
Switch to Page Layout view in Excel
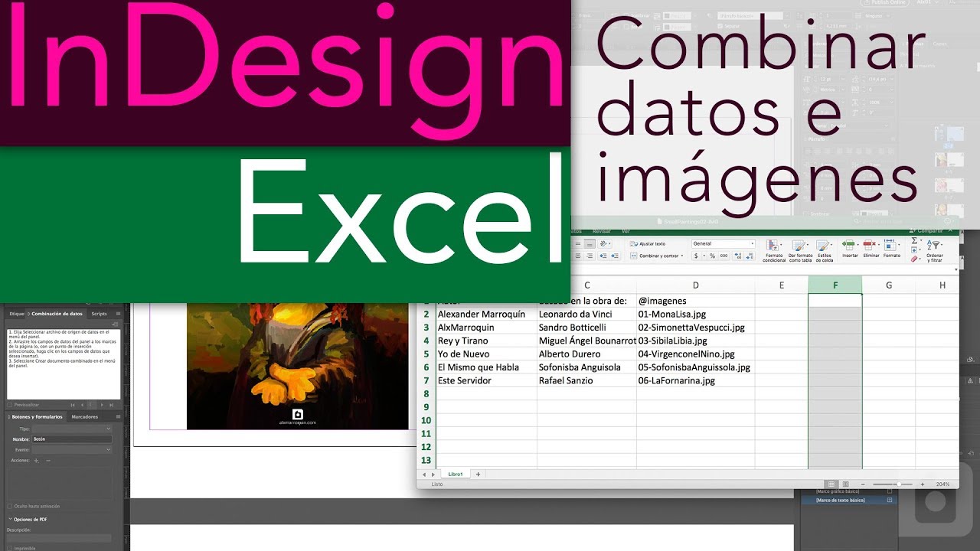(x=846, y=484)
